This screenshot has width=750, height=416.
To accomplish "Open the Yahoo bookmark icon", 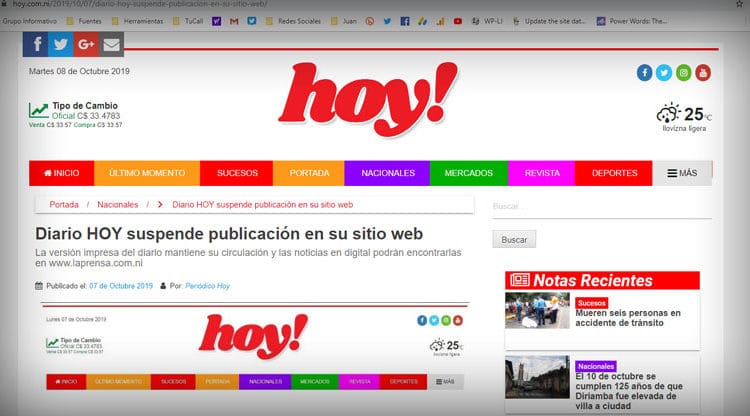I will point(216,21).
